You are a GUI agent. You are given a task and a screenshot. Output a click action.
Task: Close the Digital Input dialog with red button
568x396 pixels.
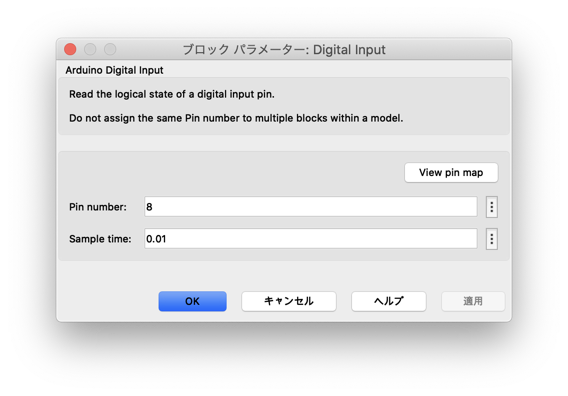[70, 49]
